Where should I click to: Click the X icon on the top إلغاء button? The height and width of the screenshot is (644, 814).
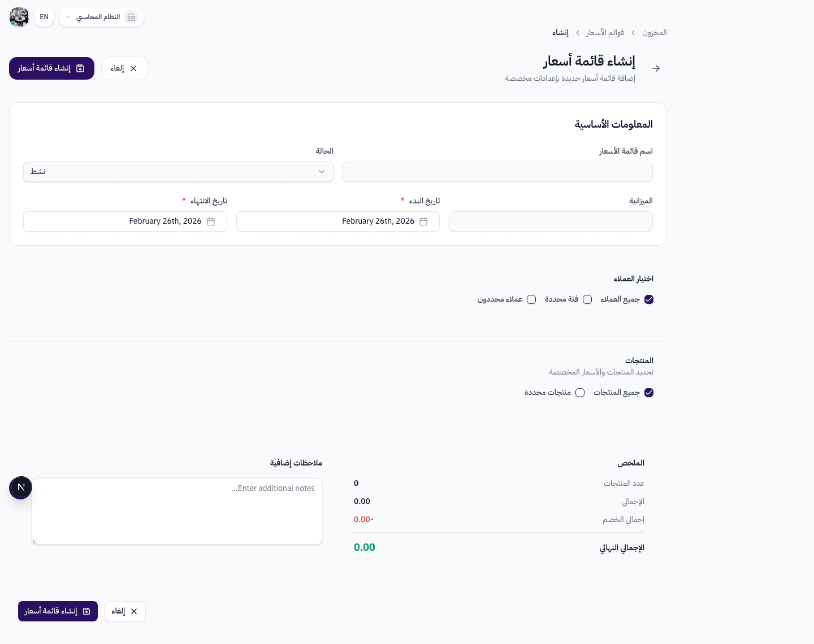coord(133,68)
